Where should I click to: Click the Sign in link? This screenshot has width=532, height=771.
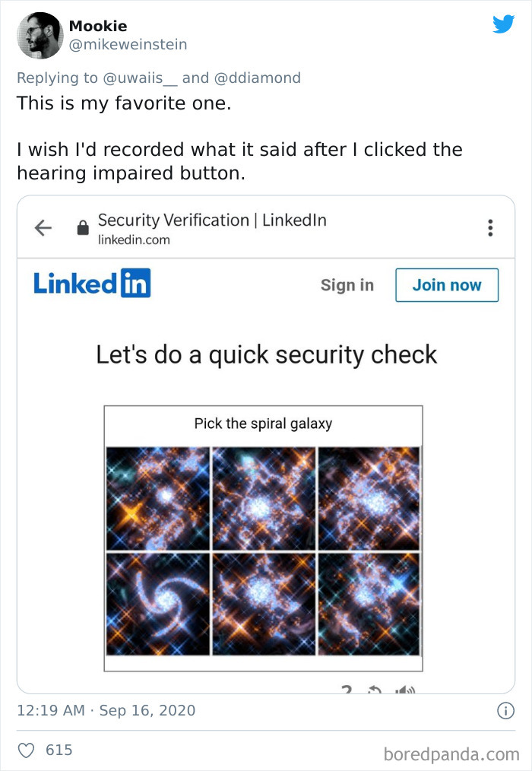pyautogui.click(x=347, y=285)
